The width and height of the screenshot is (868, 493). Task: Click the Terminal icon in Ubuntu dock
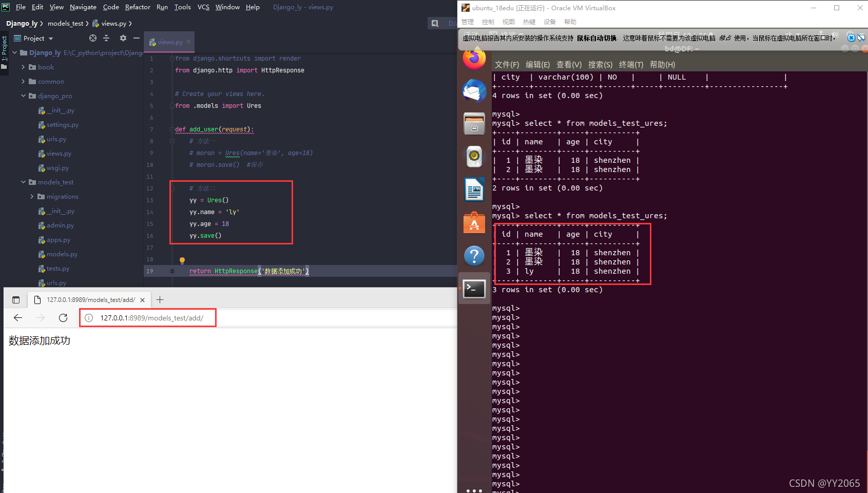point(474,289)
